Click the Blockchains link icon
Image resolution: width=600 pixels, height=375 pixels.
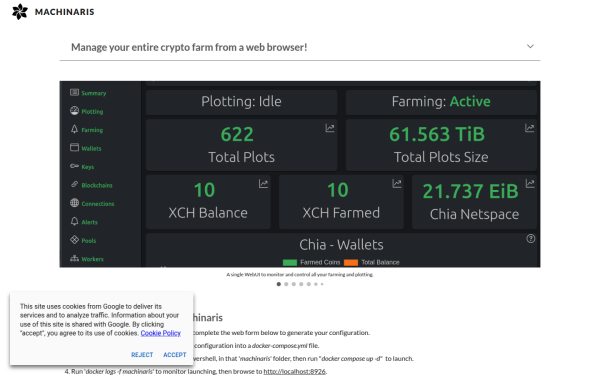click(74, 184)
